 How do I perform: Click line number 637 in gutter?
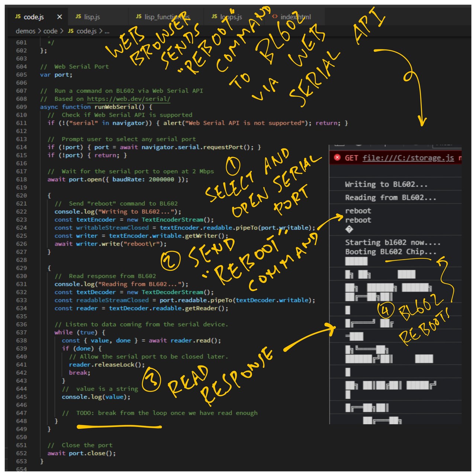(22, 332)
